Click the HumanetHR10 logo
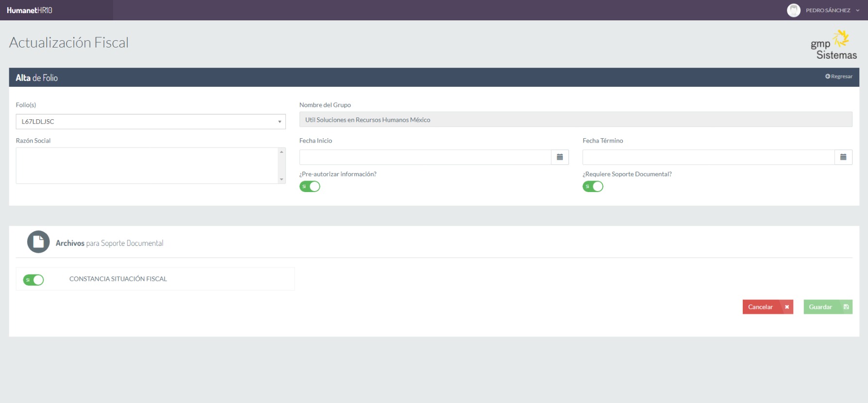This screenshot has width=868, height=403. [x=30, y=10]
